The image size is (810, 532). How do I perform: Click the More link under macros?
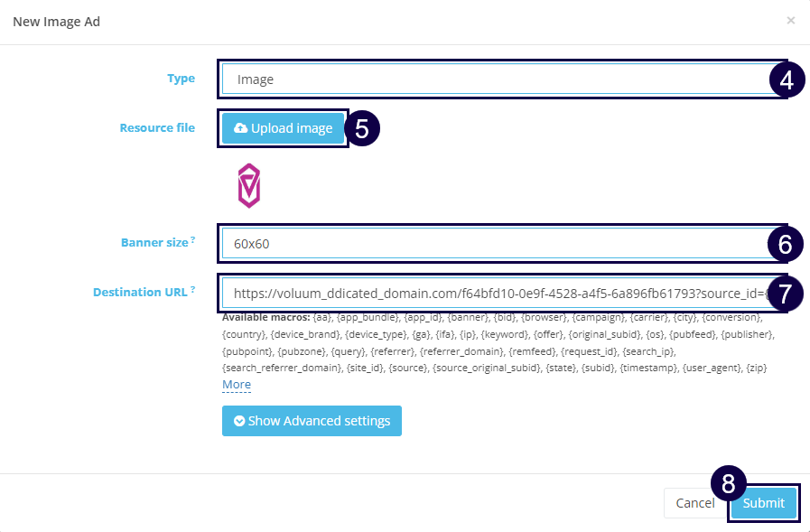(x=237, y=385)
